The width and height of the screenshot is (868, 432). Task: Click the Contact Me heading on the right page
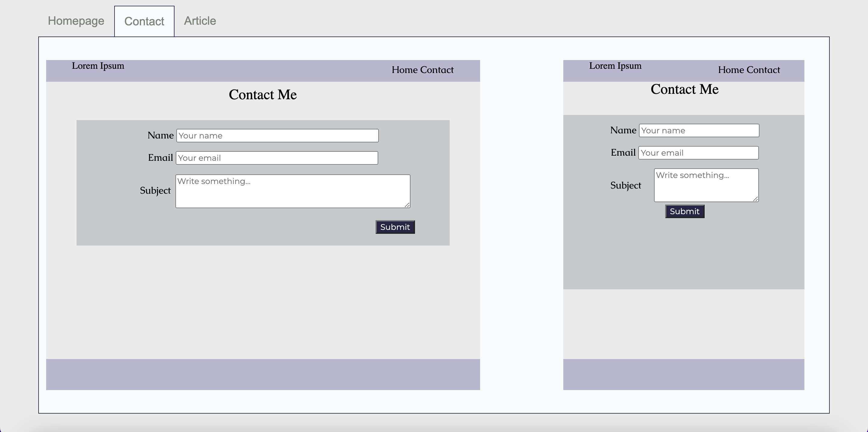click(x=684, y=89)
